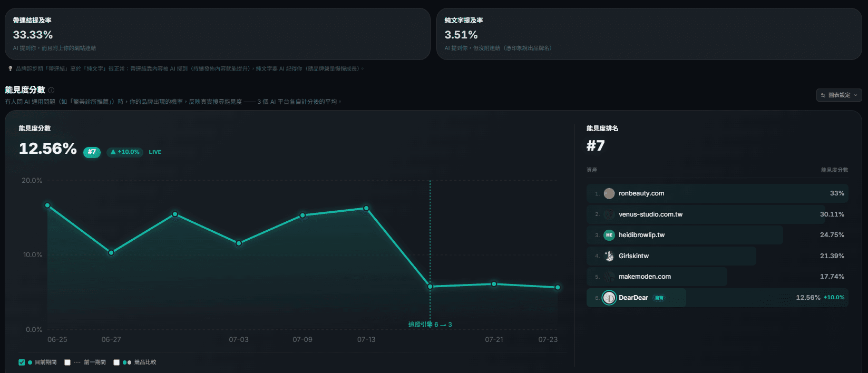868x373 pixels.
Task: Click the lightbulb tip icon above 能見度分數
Action: [x=10, y=68]
